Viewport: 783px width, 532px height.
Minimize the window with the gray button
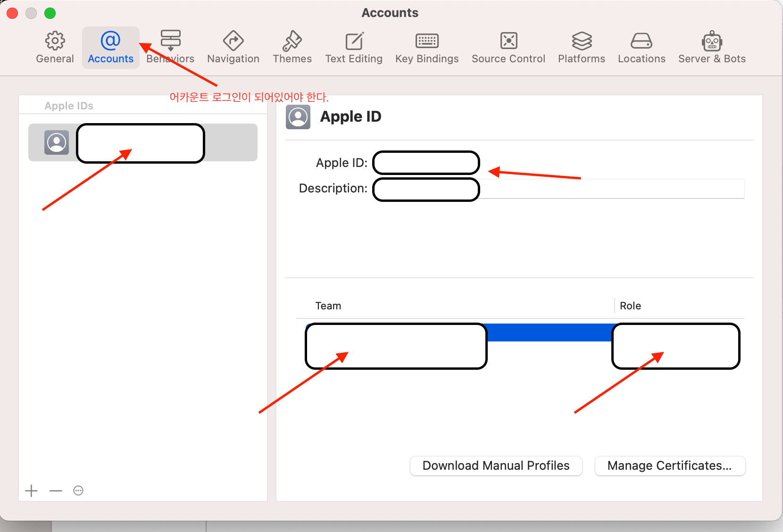click(x=31, y=13)
